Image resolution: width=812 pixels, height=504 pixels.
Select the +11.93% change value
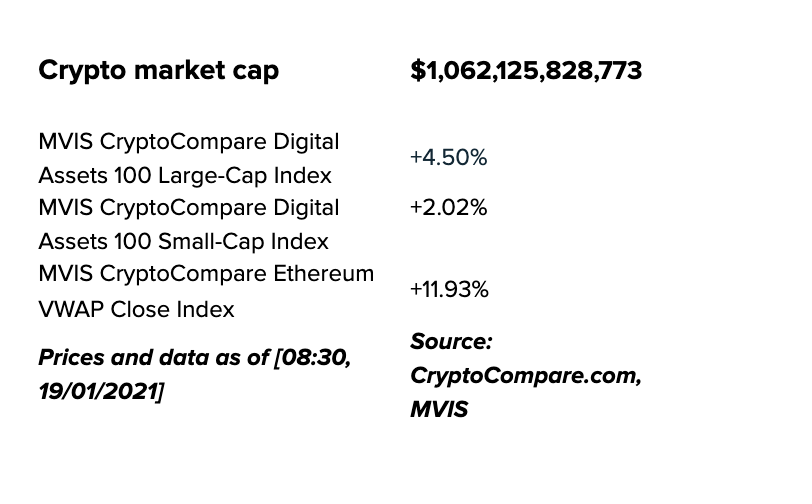449,290
